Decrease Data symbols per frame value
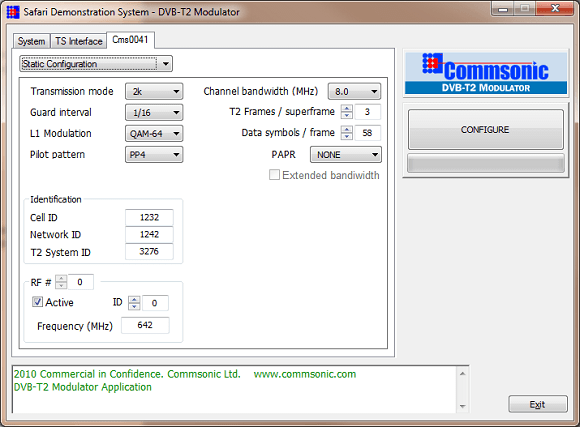This screenshot has width=580, height=427. [347, 136]
